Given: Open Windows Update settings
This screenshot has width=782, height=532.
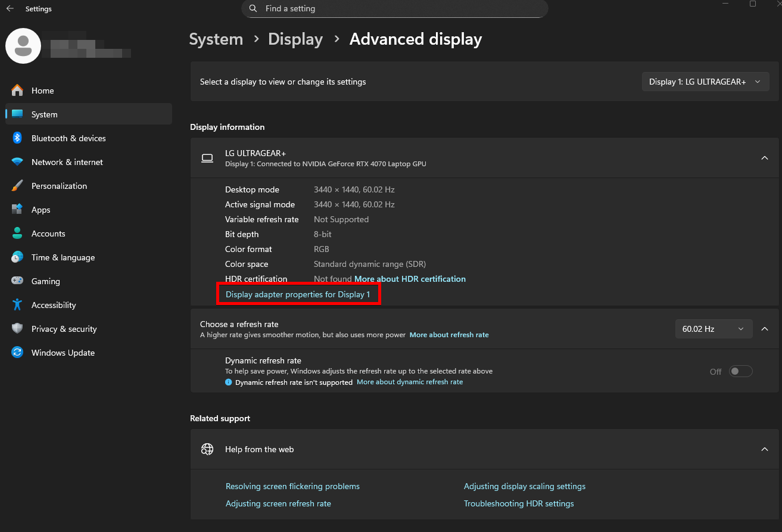Looking at the screenshot, I should click(63, 352).
